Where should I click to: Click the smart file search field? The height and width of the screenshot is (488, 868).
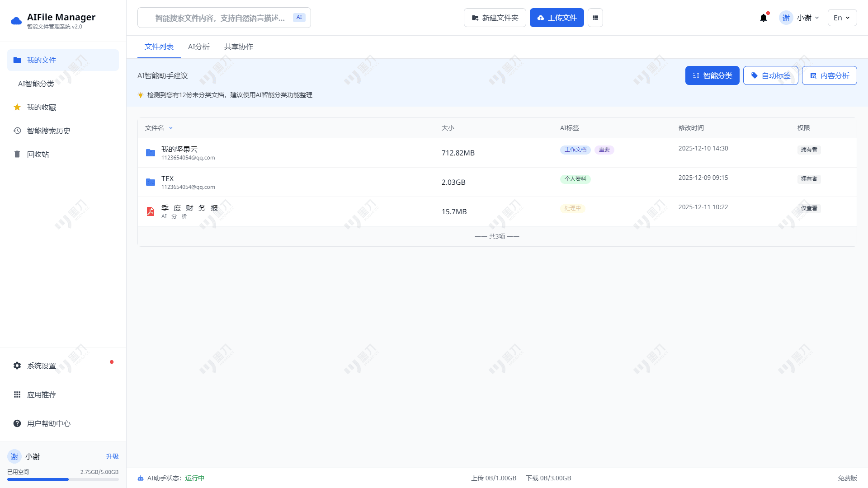pos(220,18)
